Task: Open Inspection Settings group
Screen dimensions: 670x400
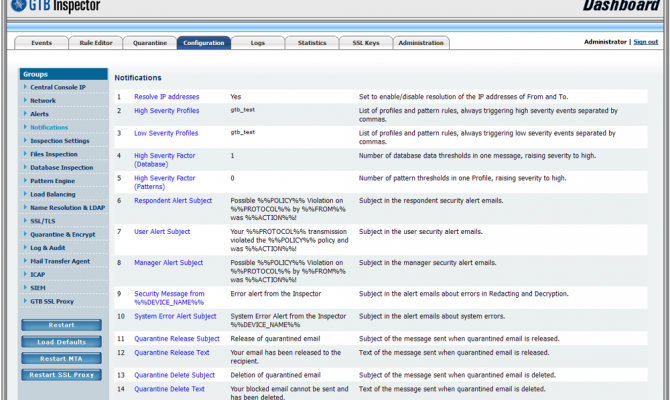Action: [60, 141]
